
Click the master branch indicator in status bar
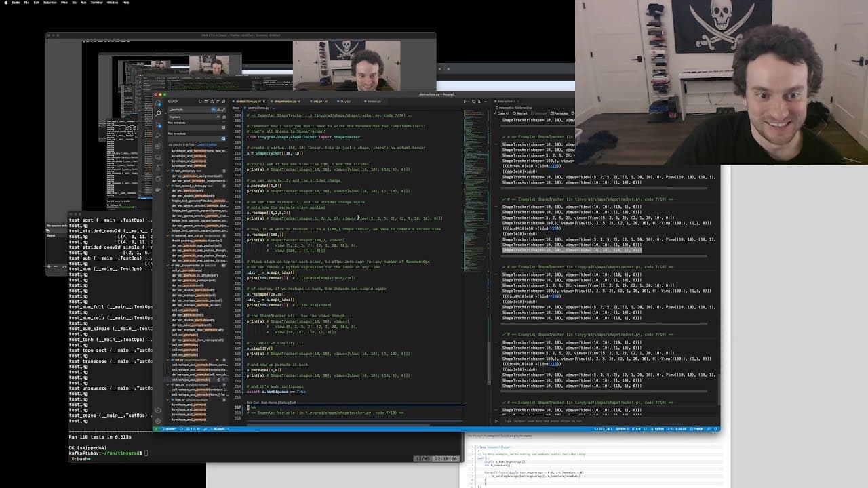pos(169,428)
